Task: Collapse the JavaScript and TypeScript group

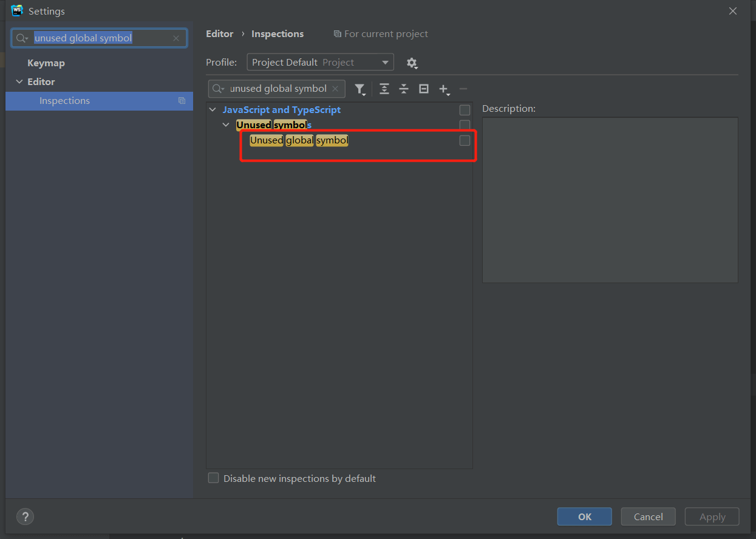Action: 212,110
